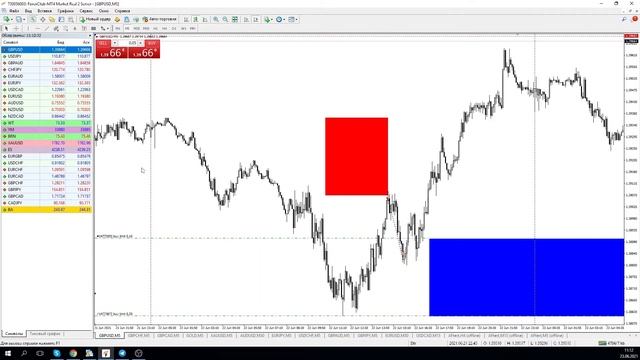640x360 pixels.
Task: Select the text label tool
Action: [x=84, y=29]
